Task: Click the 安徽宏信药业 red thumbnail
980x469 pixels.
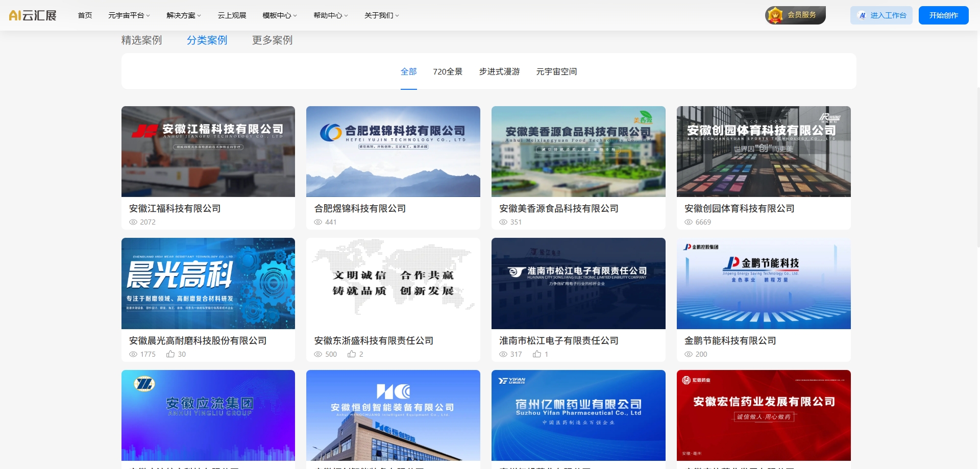Action: pyautogui.click(x=764, y=415)
